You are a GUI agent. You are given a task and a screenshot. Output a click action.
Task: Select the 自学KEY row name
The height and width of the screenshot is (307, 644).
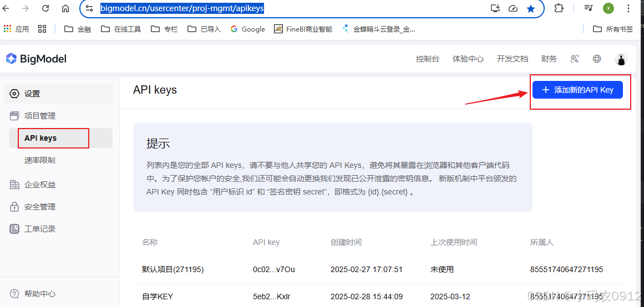tap(158, 296)
